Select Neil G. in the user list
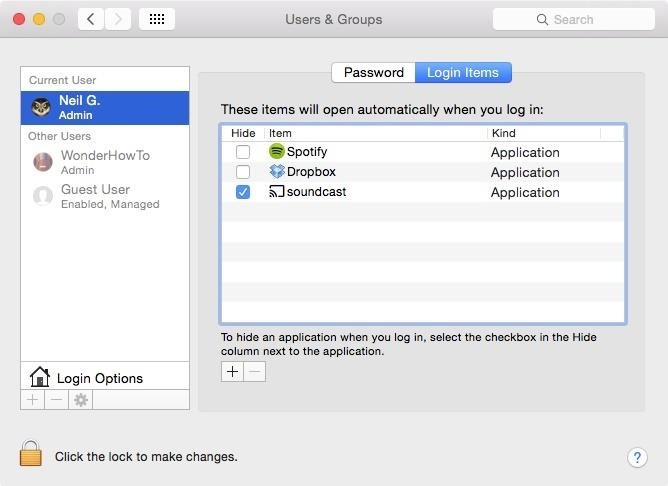This screenshot has height=486, width=668. (105, 107)
